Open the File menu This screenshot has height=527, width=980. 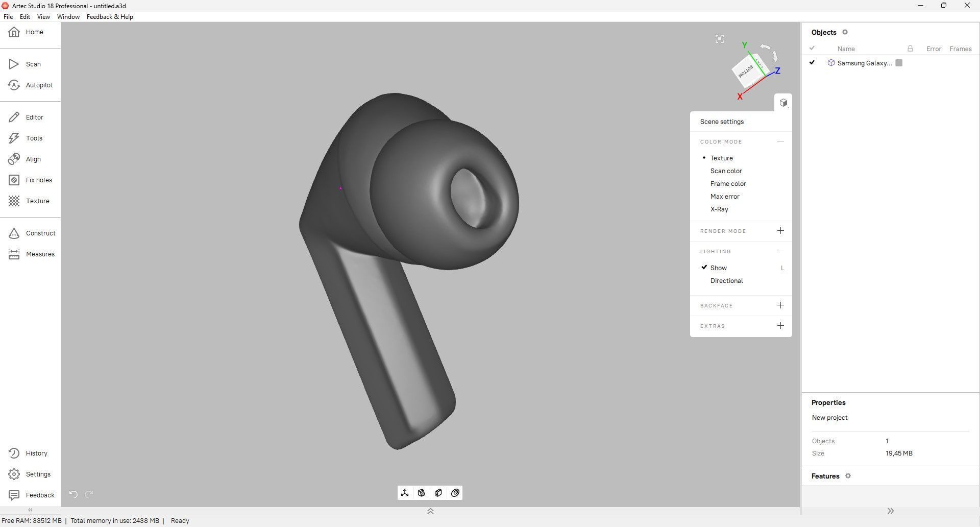pyautogui.click(x=8, y=17)
